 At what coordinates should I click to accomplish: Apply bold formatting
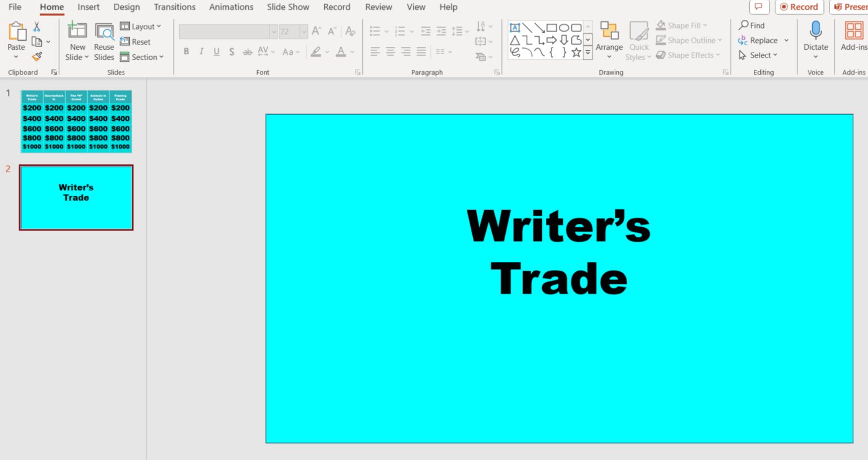(x=186, y=51)
